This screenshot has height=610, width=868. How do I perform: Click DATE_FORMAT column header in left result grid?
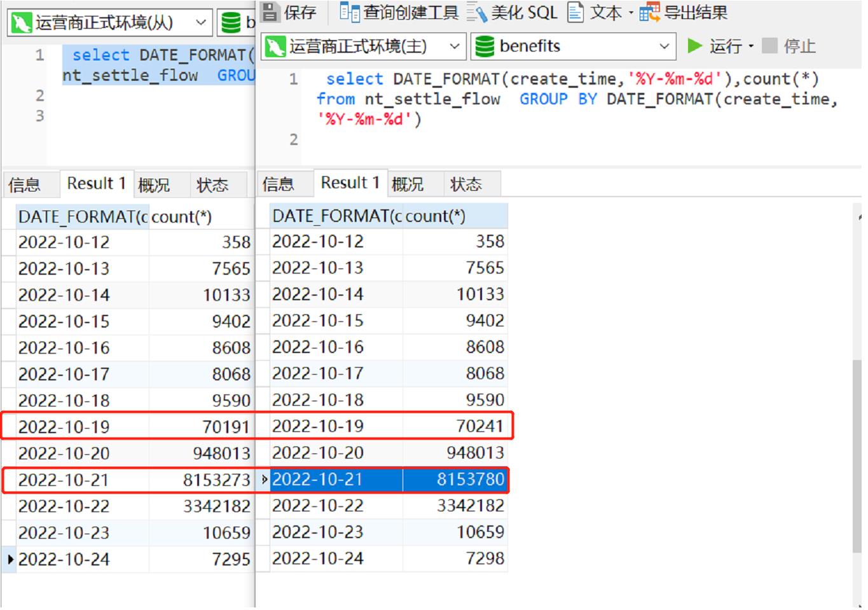(x=83, y=217)
